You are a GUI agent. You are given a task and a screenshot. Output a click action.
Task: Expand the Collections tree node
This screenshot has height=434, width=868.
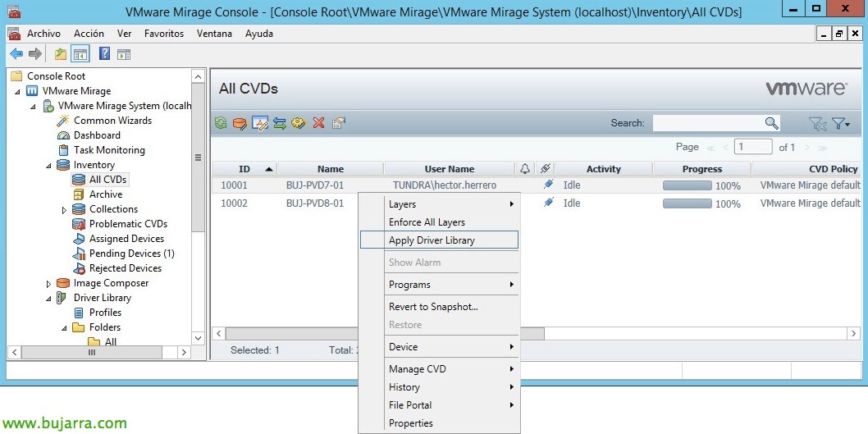pyautogui.click(x=64, y=210)
